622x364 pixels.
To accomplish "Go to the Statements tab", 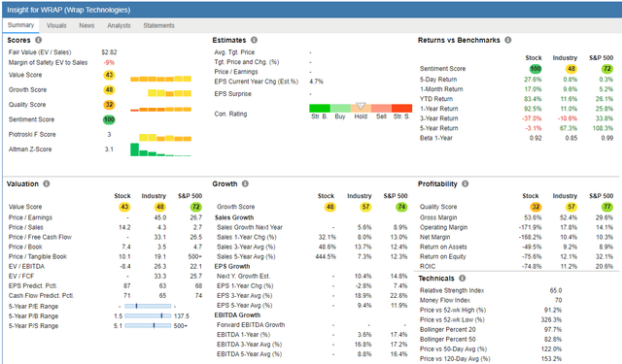I will [x=158, y=25].
